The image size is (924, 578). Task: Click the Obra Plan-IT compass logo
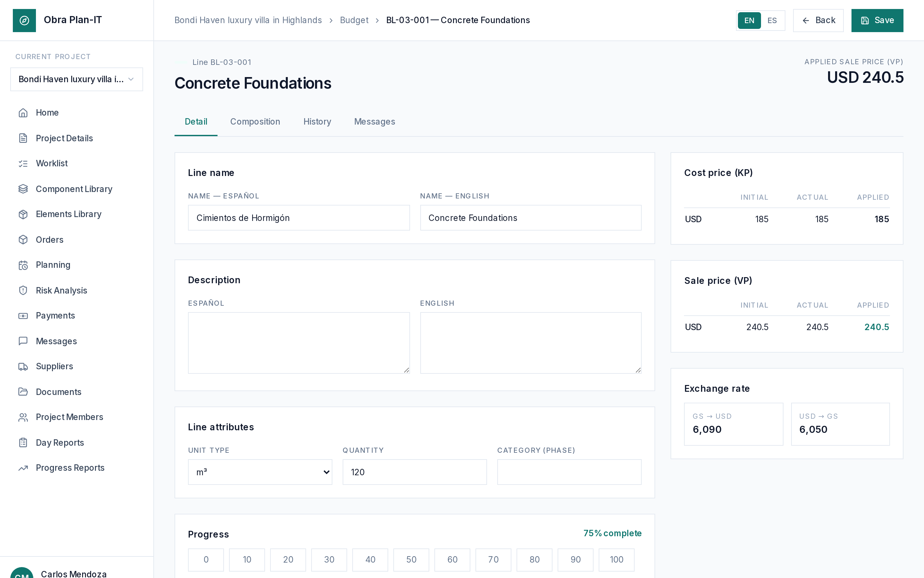pyautogui.click(x=24, y=20)
